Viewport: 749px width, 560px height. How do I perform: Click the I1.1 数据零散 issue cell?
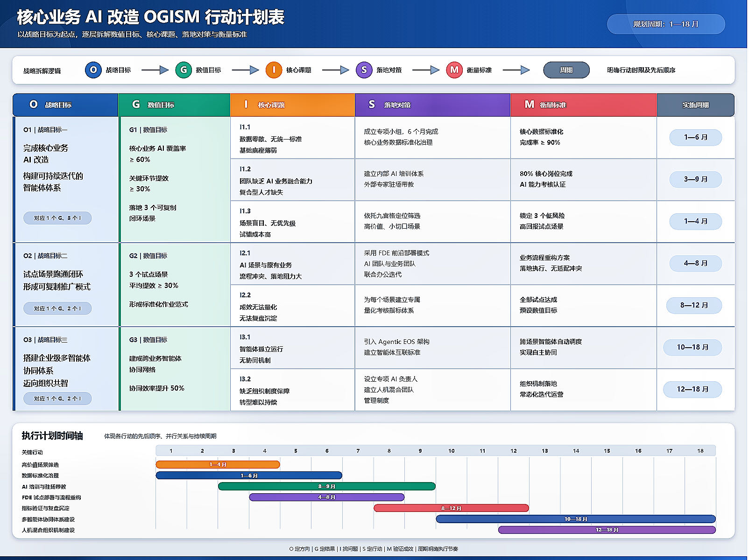pyautogui.click(x=293, y=138)
